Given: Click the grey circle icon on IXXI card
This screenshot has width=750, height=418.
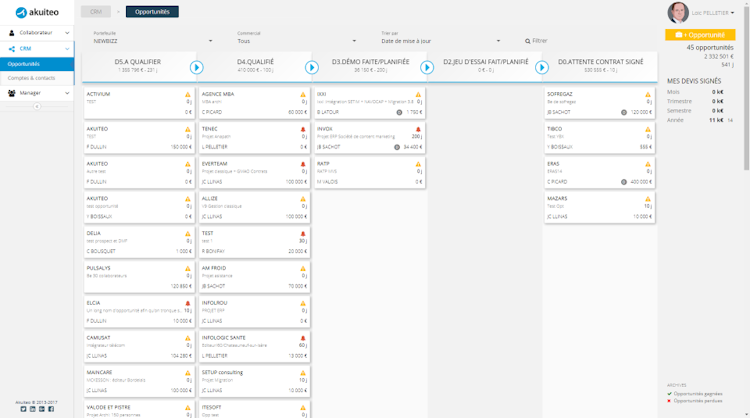Looking at the screenshot, I should coord(399,112).
